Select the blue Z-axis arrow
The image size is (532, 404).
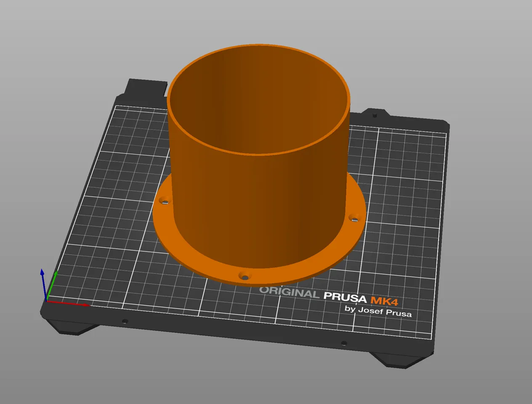[x=43, y=280]
